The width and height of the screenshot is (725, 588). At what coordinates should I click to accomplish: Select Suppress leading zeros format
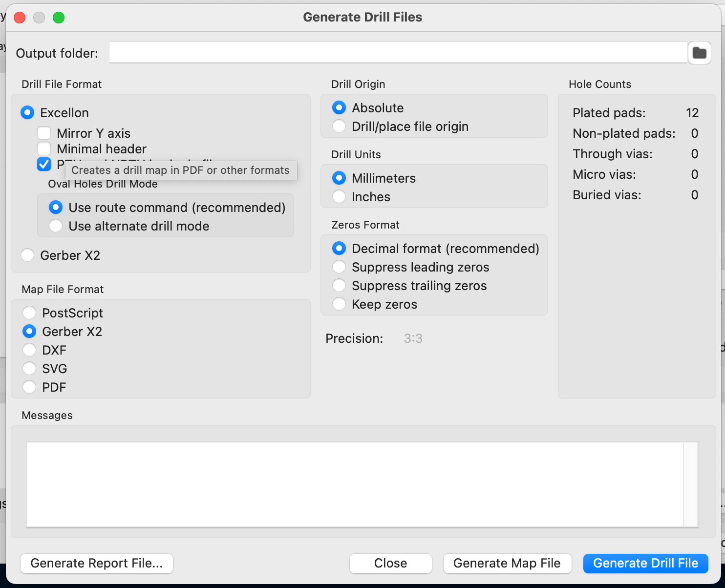tap(339, 267)
